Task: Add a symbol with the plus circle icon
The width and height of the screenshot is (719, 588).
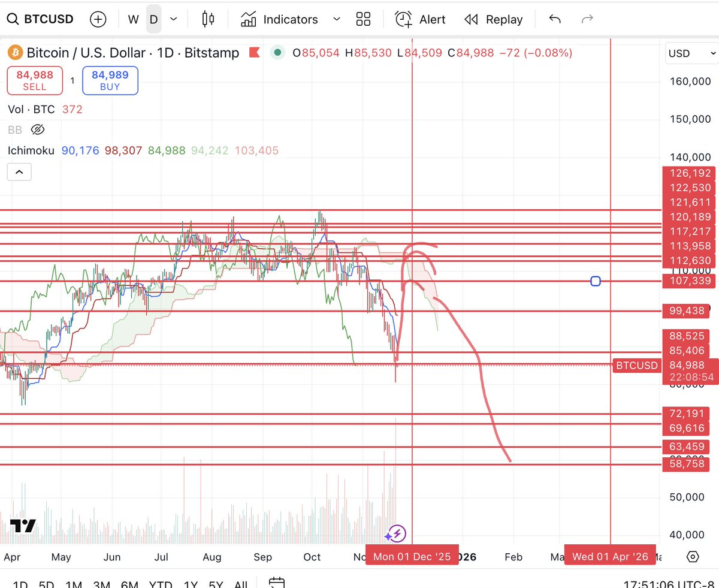Action: pyautogui.click(x=98, y=19)
